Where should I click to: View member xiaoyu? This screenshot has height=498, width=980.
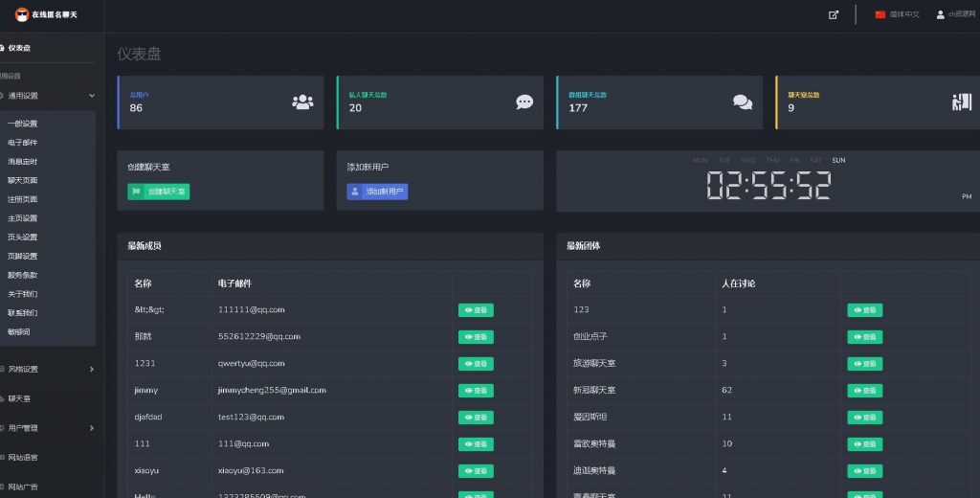[x=476, y=471]
